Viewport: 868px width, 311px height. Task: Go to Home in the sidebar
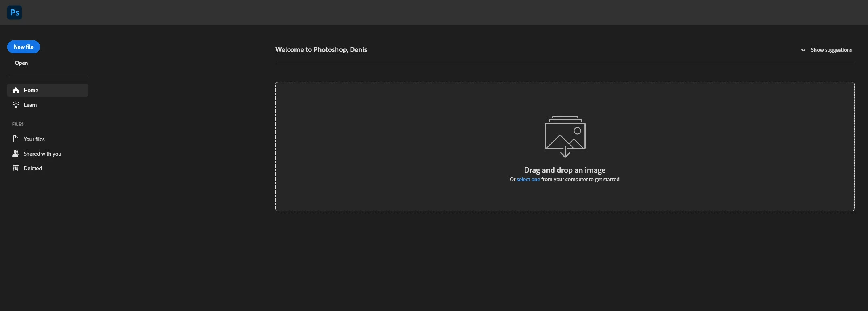point(48,90)
